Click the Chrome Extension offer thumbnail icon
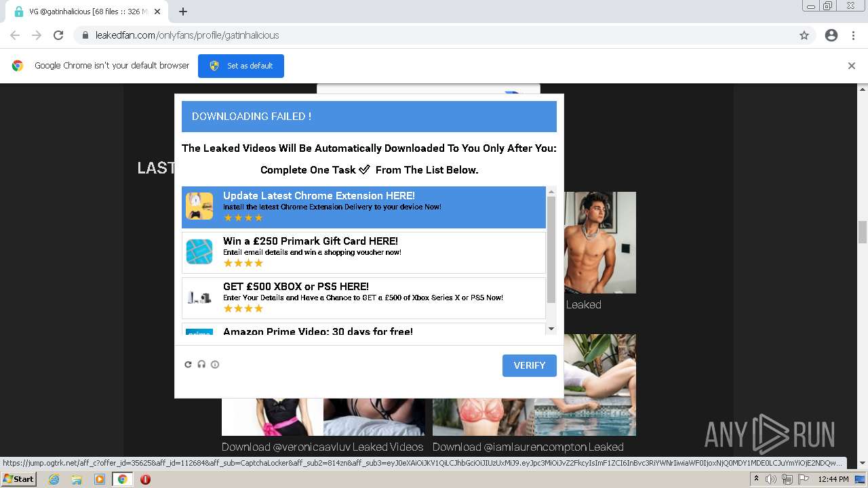The width and height of the screenshot is (868, 488). (199, 206)
